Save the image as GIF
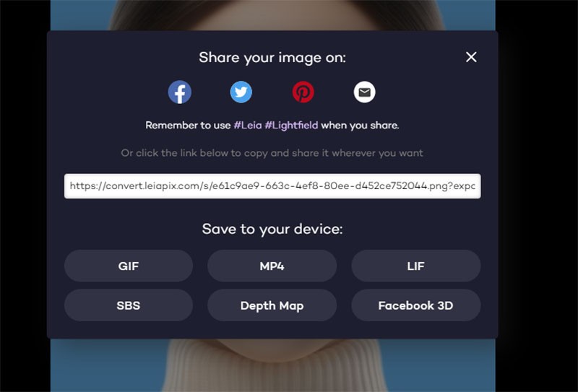This screenshot has height=392, width=578. tap(129, 266)
